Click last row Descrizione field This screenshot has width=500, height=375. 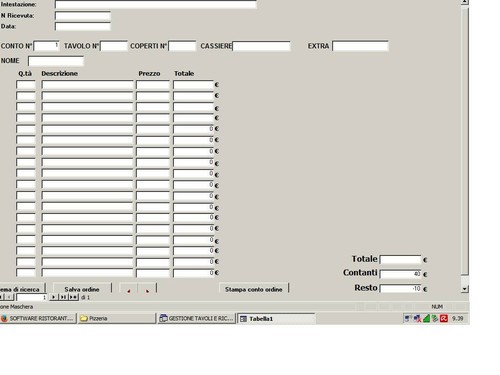tap(87, 273)
